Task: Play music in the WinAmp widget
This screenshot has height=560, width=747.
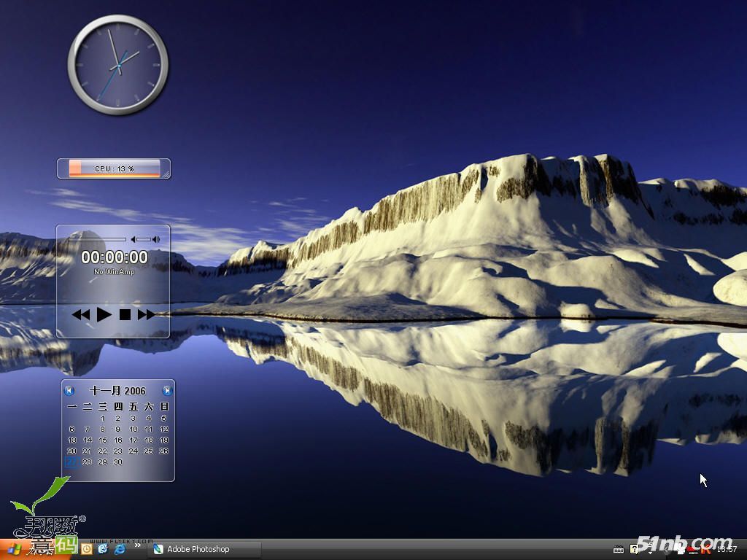Action: pyautogui.click(x=104, y=314)
